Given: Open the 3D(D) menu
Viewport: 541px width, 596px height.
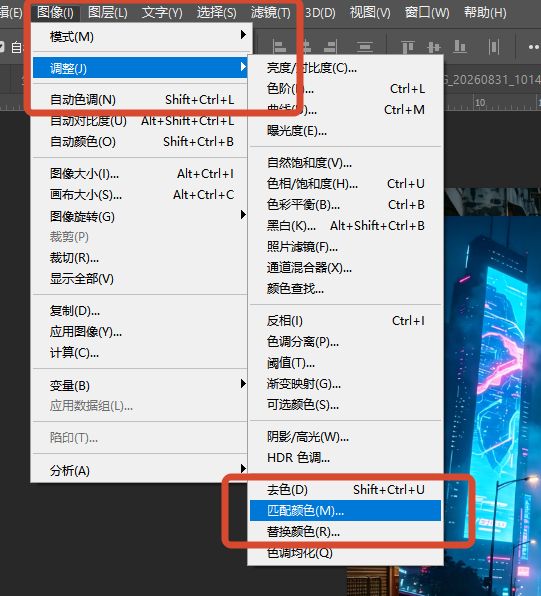Looking at the screenshot, I should click(320, 13).
